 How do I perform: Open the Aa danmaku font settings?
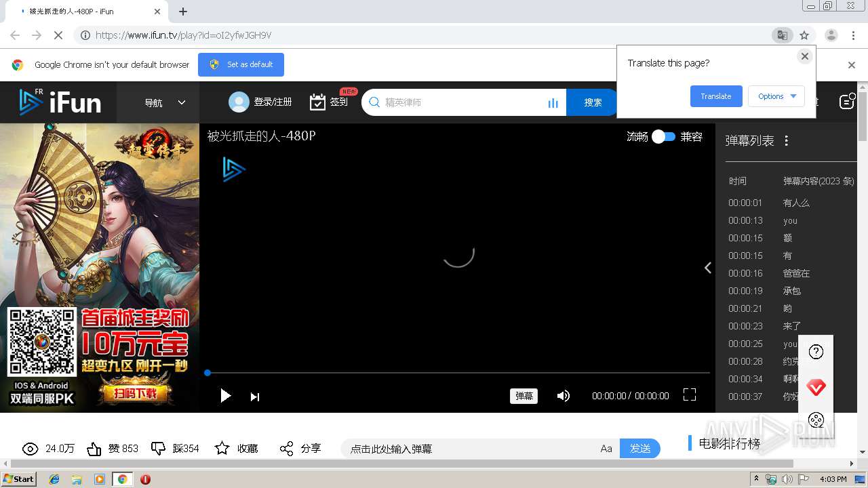[606, 449]
